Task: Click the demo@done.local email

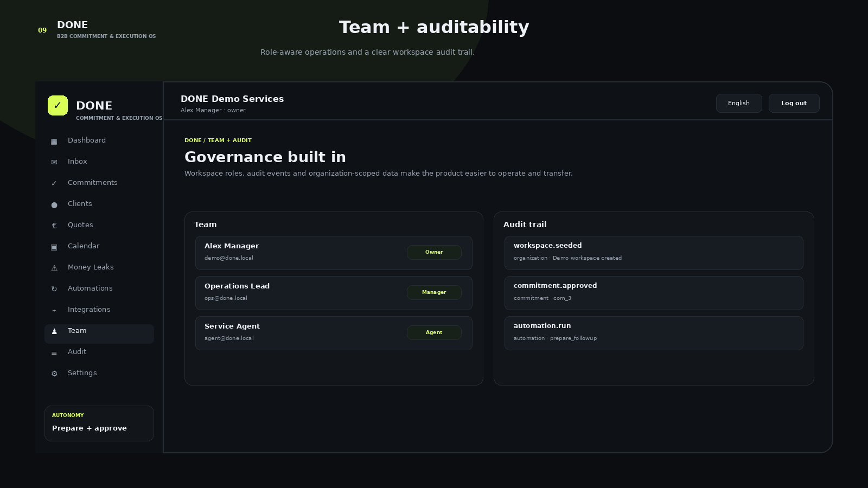Action: pyautogui.click(x=229, y=258)
